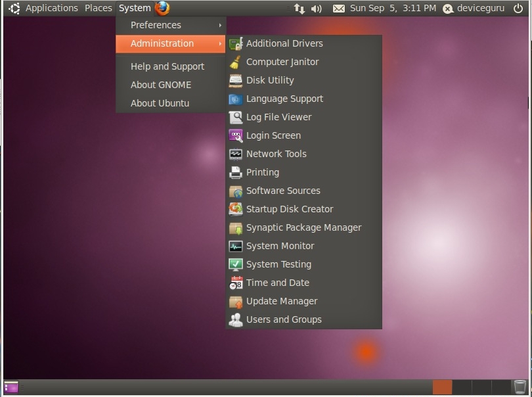Launch Firefox from the top panel
Screen dimensions: 532x397
point(162,8)
